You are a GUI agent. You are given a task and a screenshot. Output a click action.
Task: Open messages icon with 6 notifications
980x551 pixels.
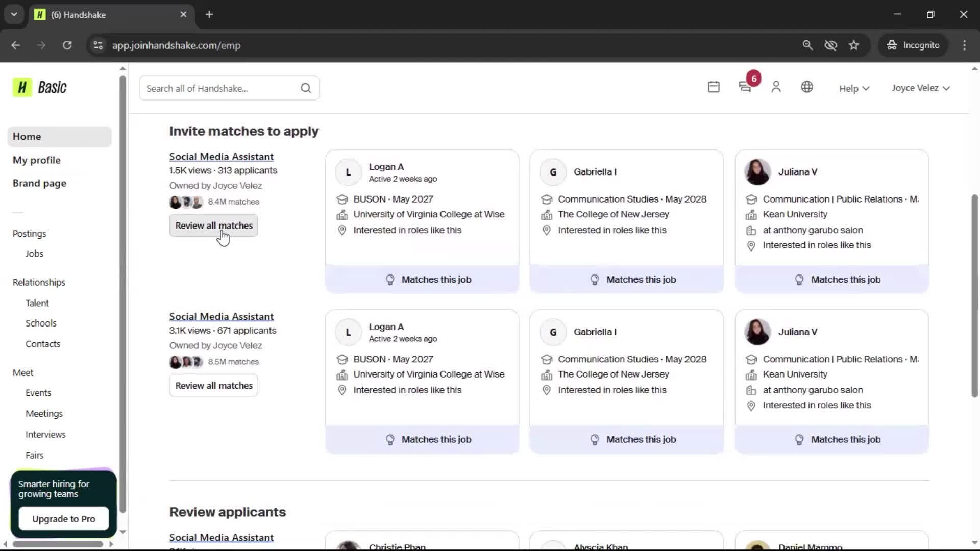[x=746, y=87]
